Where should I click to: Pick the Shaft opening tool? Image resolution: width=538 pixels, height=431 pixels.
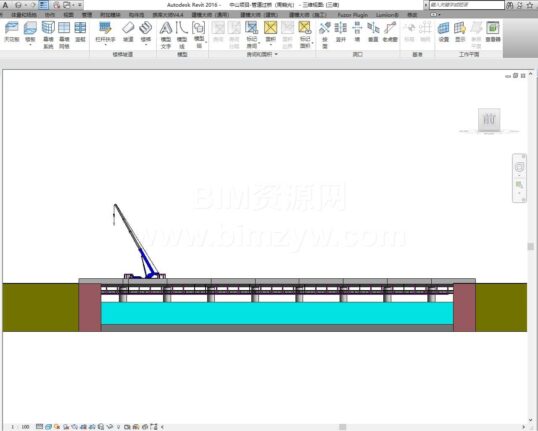pyautogui.click(x=341, y=32)
